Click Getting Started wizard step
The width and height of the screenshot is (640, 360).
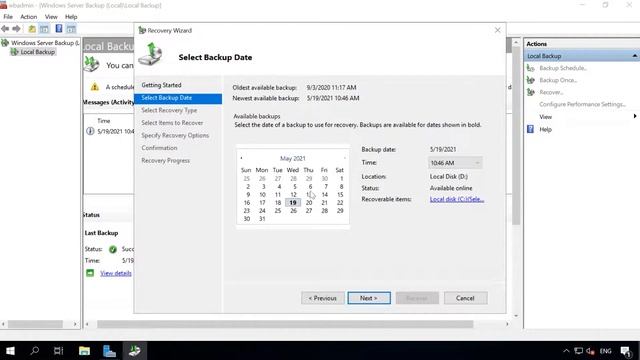[x=161, y=85]
